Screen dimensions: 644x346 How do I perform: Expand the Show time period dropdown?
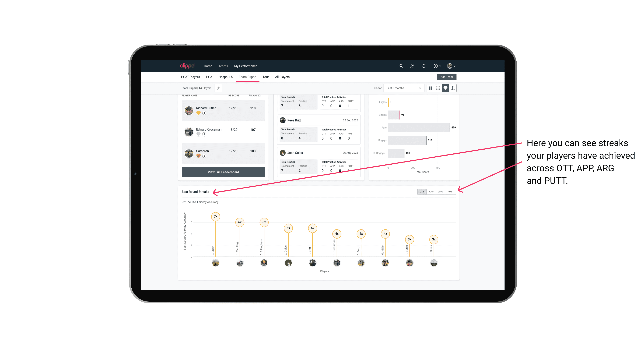[x=403, y=88]
